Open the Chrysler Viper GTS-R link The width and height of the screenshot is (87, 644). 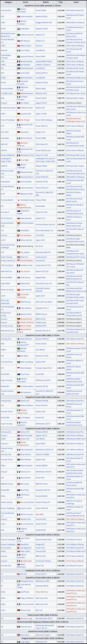[44, 368]
